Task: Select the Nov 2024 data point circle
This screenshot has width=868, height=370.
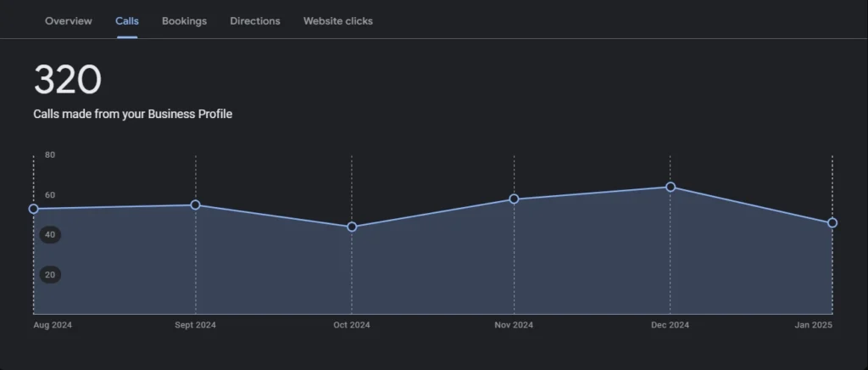Action: pos(514,199)
